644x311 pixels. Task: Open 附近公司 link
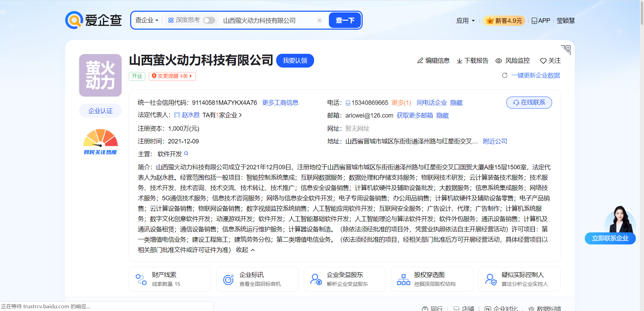(x=495, y=141)
